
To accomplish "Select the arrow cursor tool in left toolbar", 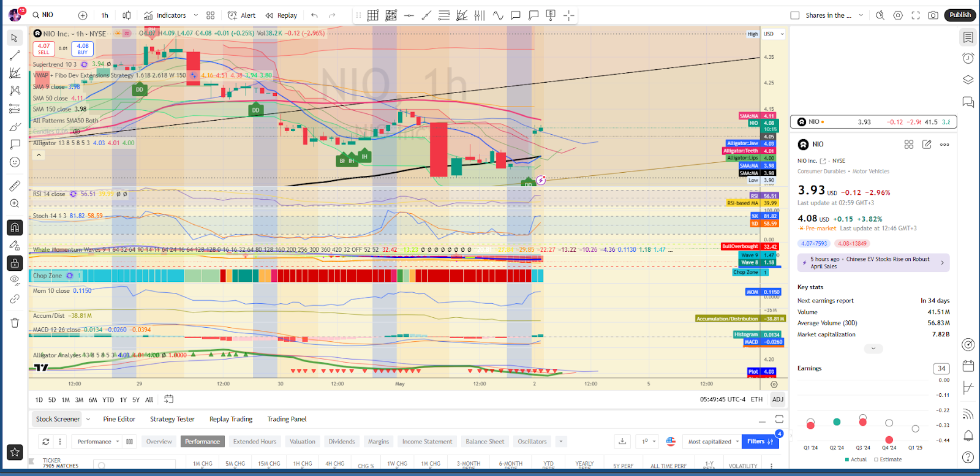I will [15, 38].
